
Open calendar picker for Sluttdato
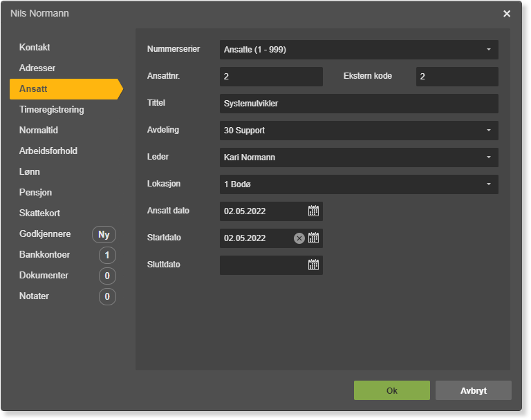(x=313, y=265)
